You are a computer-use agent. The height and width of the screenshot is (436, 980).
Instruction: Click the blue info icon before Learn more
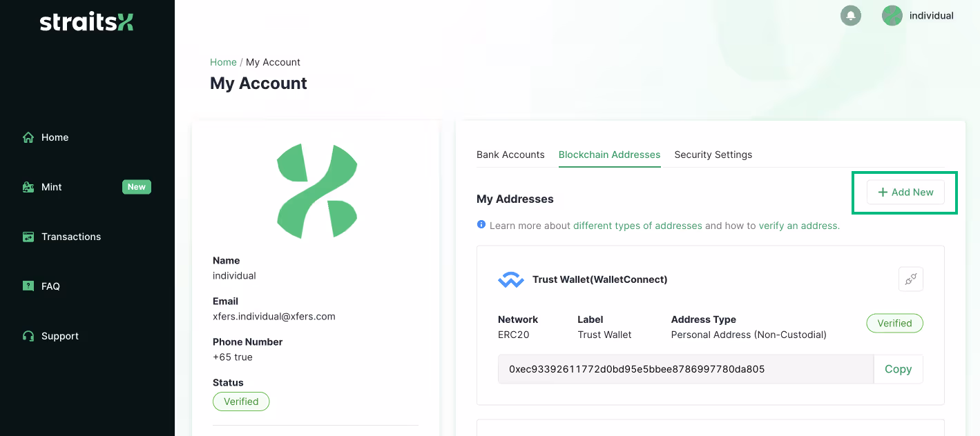pyautogui.click(x=481, y=225)
